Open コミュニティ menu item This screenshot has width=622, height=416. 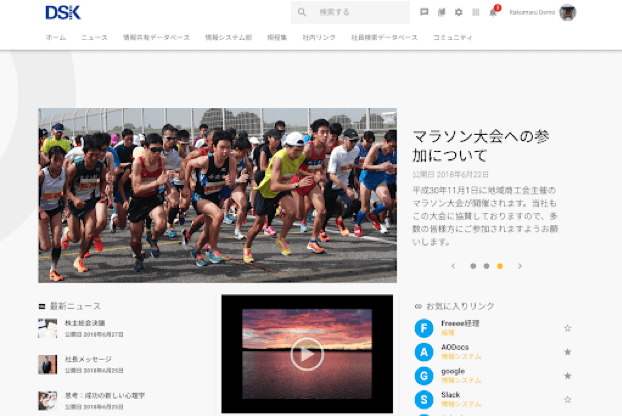453,37
